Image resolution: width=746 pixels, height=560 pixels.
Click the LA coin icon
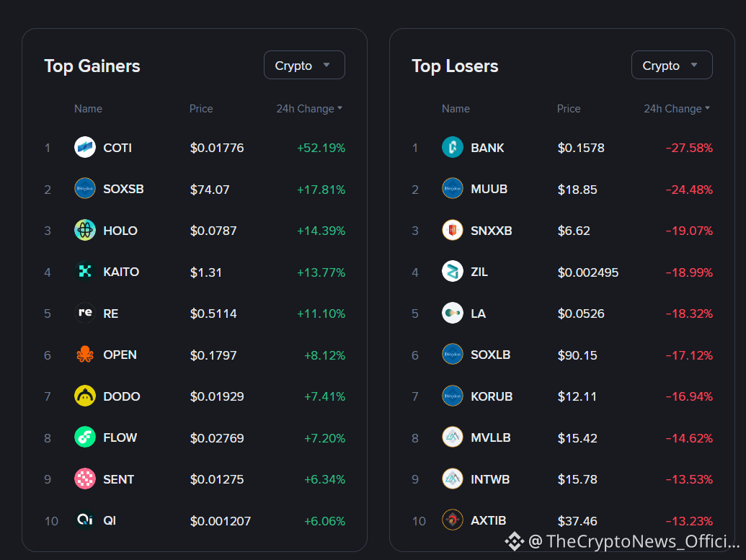click(453, 313)
